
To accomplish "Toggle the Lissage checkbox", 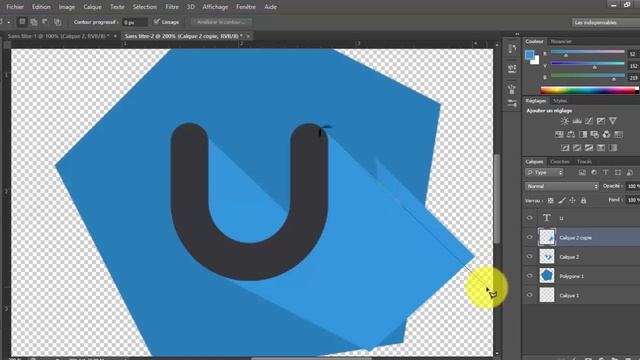I will click(156, 22).
